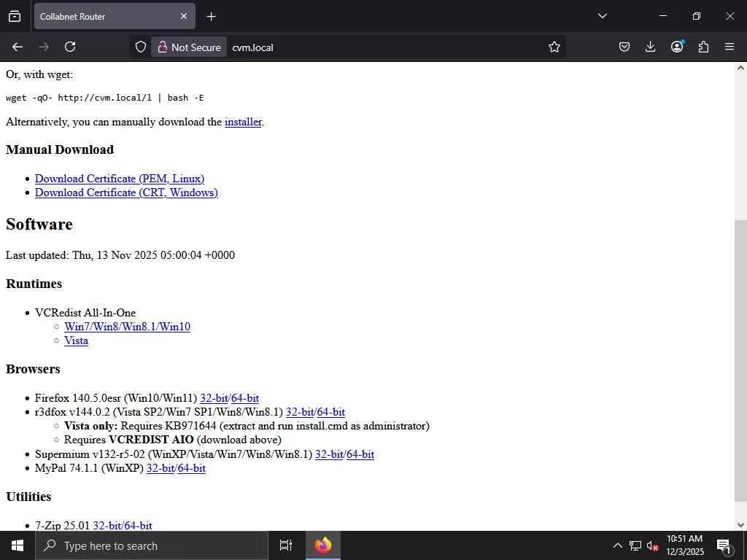Download Certificate (CRT, Windows) link
747x560 pixels.
click(x=126, y=192)
